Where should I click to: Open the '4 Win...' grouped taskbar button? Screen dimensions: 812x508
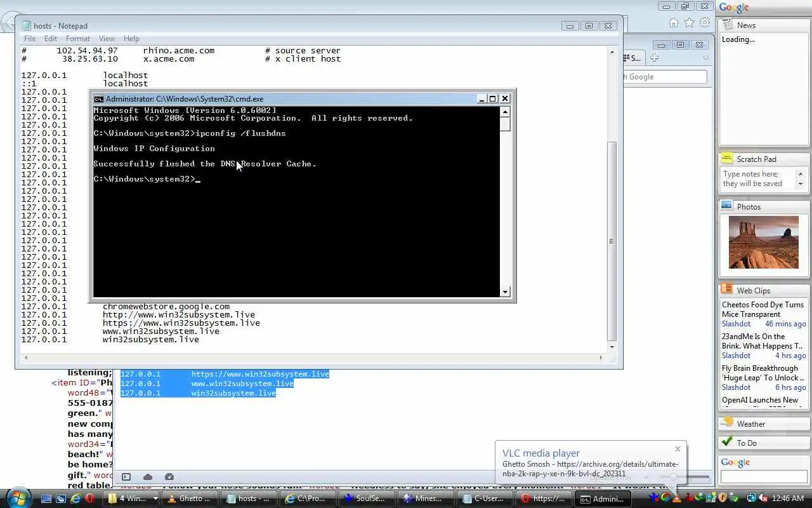click(132, 498)
